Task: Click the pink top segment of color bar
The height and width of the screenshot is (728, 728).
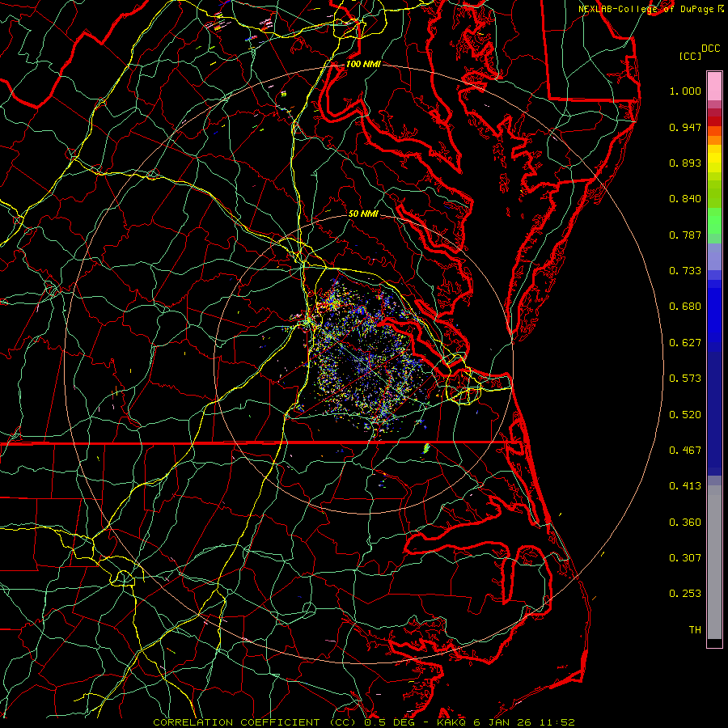Action: coord(714,87)
